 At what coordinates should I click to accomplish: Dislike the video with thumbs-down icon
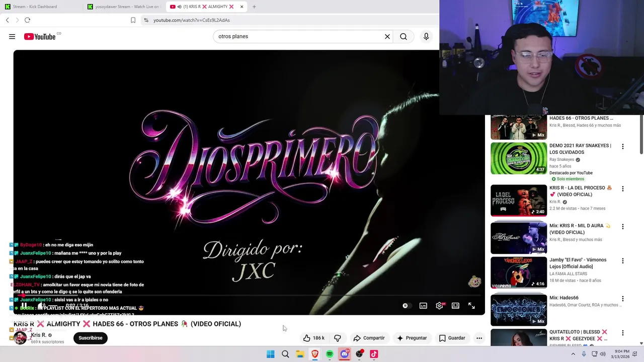338,338
